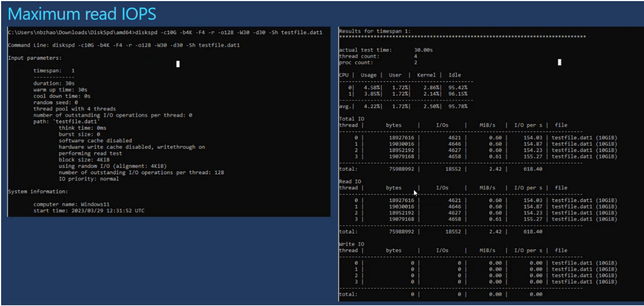The width and height of the screenshot is (644, 306).
Task: Click the 'Total IO' section heading
Action: [x=352, y=119]
